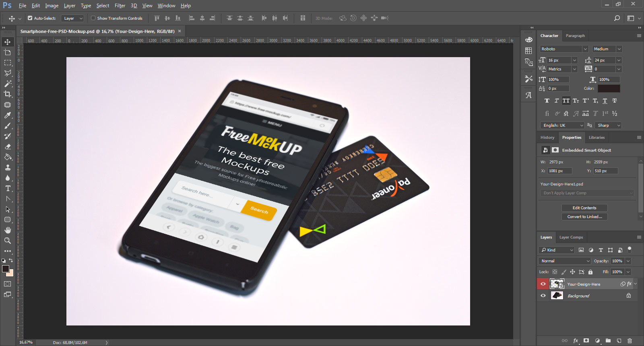Viewport: 644px width, 346px height.
Task: Open the Roboto font family dropdown
Action: [564, 49]
